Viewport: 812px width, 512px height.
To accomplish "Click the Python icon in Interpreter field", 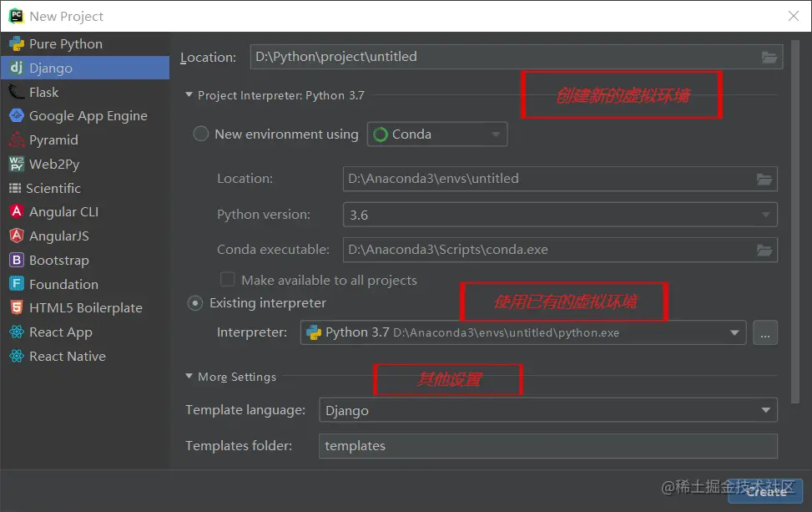I will pos(314,332).
